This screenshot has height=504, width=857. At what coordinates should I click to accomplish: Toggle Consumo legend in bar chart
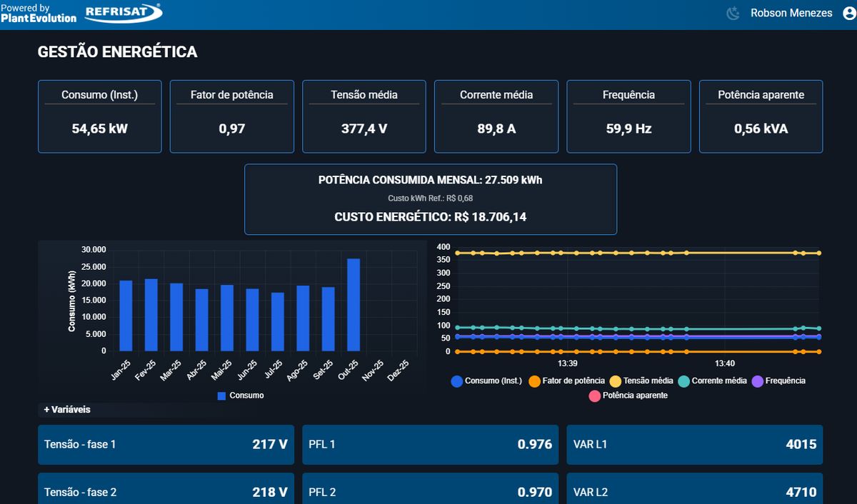[x=241, y=395]
